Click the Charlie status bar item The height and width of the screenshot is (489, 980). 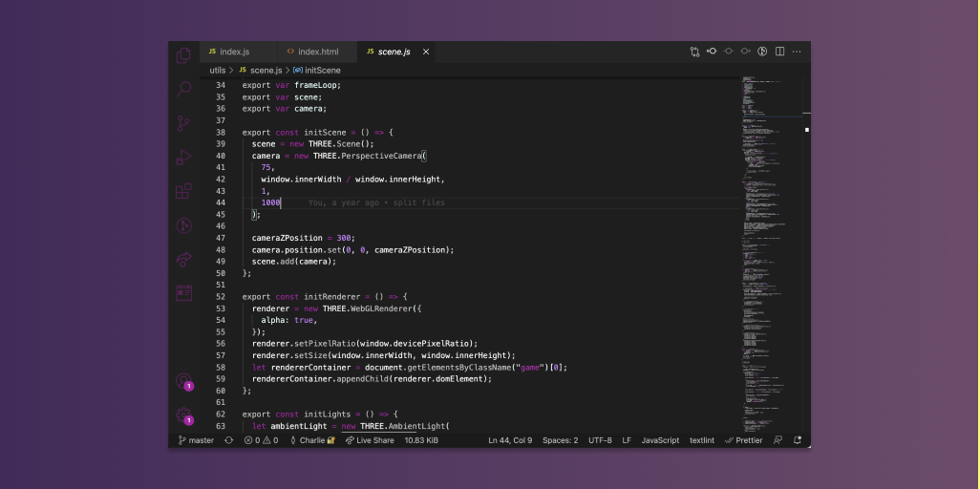tap(312, 440)
